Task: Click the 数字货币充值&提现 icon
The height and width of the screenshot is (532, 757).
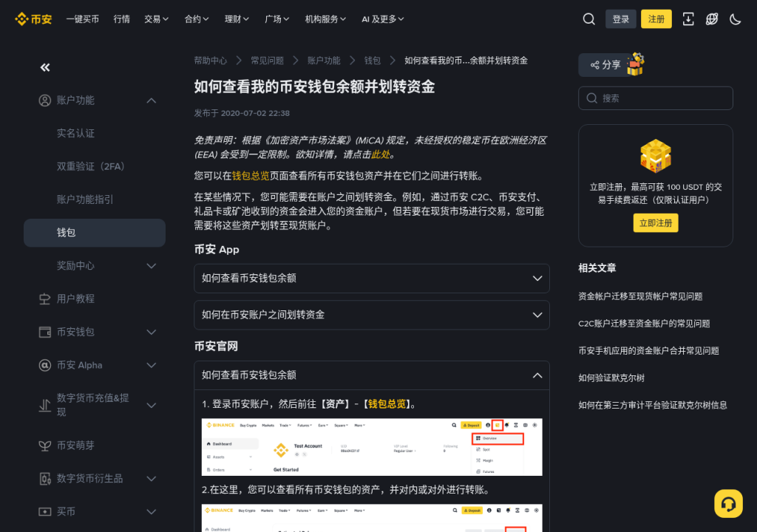Action: (x=45, y=405)
